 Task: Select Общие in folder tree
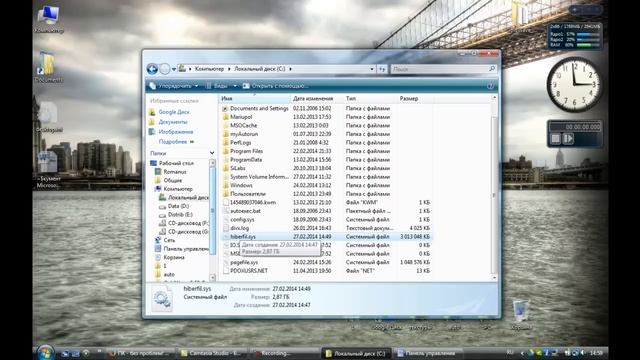[173, 180]
